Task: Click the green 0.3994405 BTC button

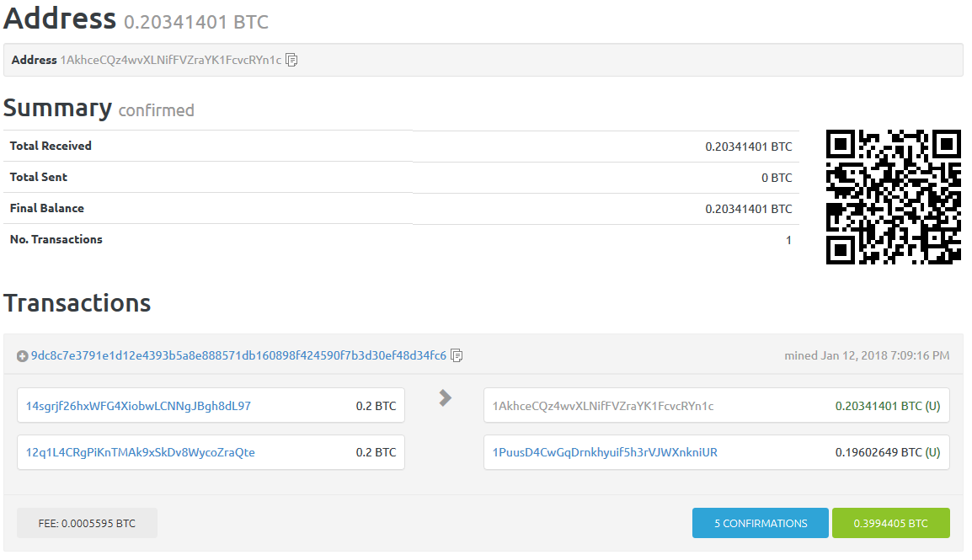Action: (891, 524)
